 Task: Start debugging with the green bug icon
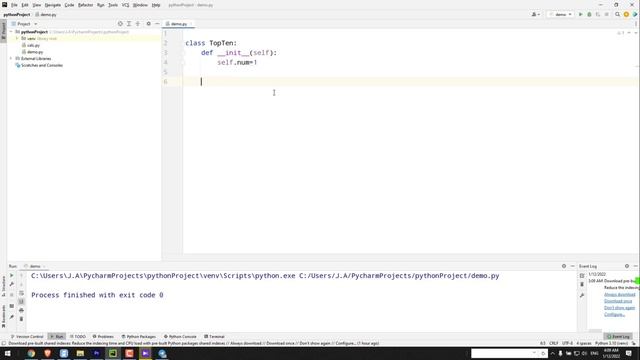589,14
